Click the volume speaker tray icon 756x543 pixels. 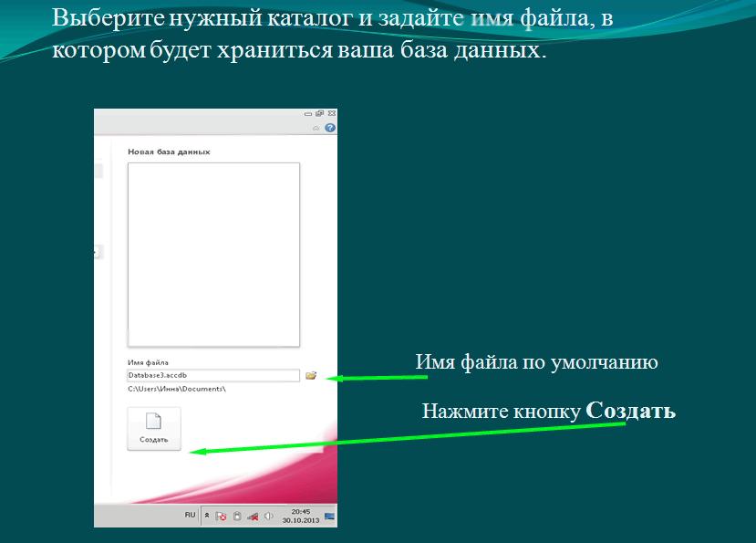tap(268, 516)
